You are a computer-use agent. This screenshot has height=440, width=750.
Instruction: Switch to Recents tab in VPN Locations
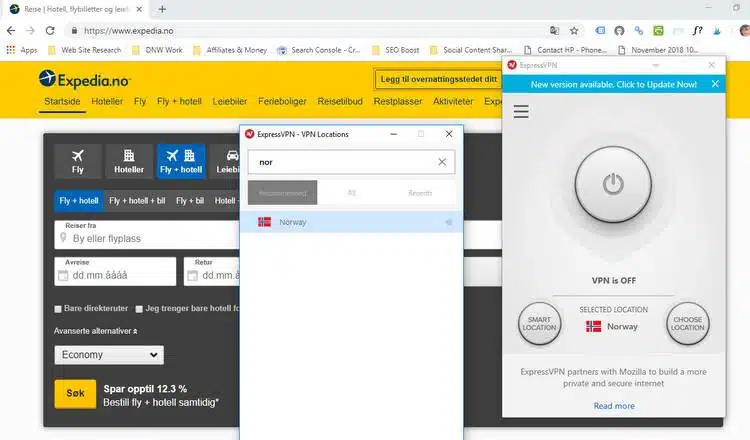420,193
